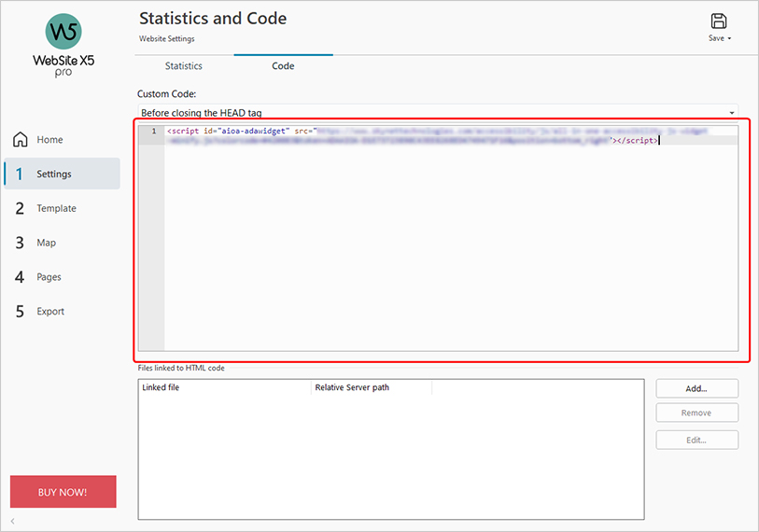Click the Files linked to HTML code label
The height and width of the screenshot is (532, 759).
pos(181,368)
